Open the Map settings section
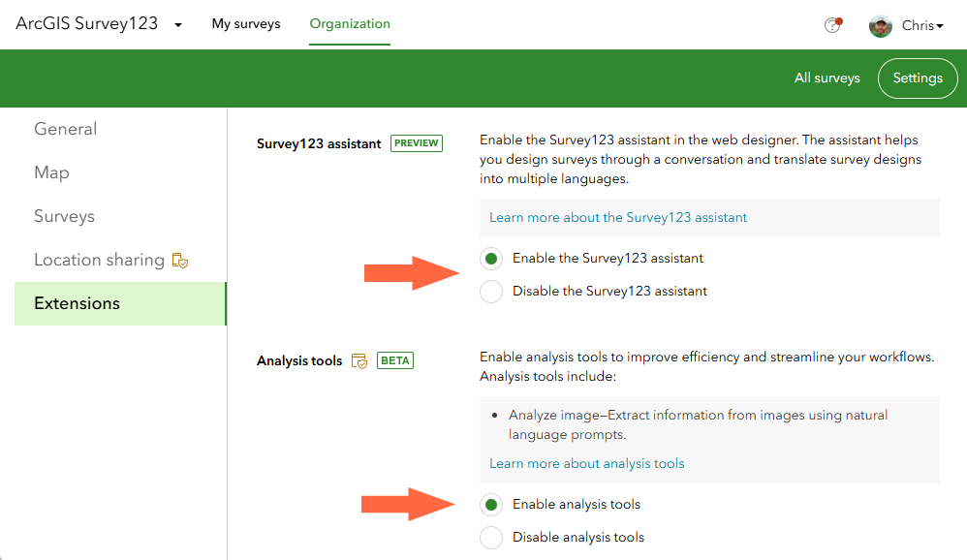Screen dimensions: 967x560 click(x=50, y=171)
